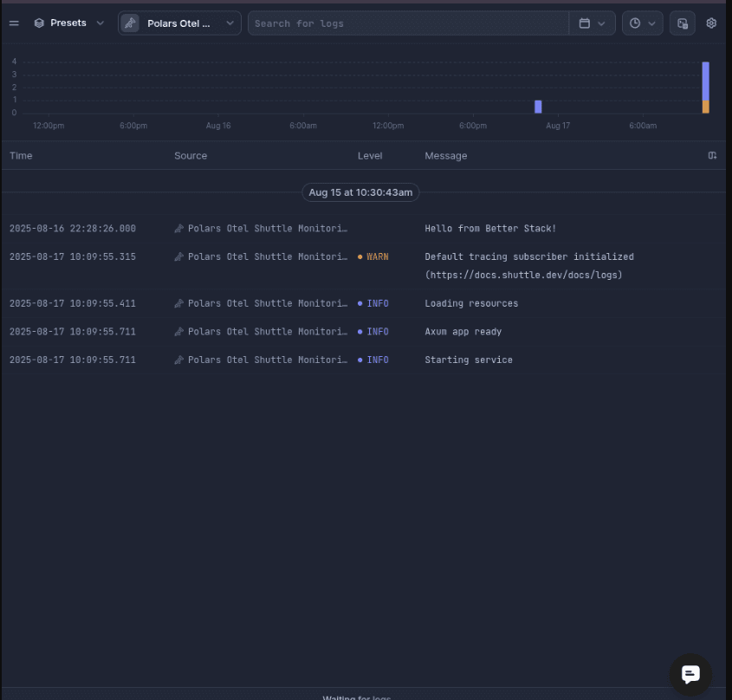The height and width of the screenshot is (700, 732).
Task: Click the Time column header
Action: pyautogui.click(x=21, y=156)
